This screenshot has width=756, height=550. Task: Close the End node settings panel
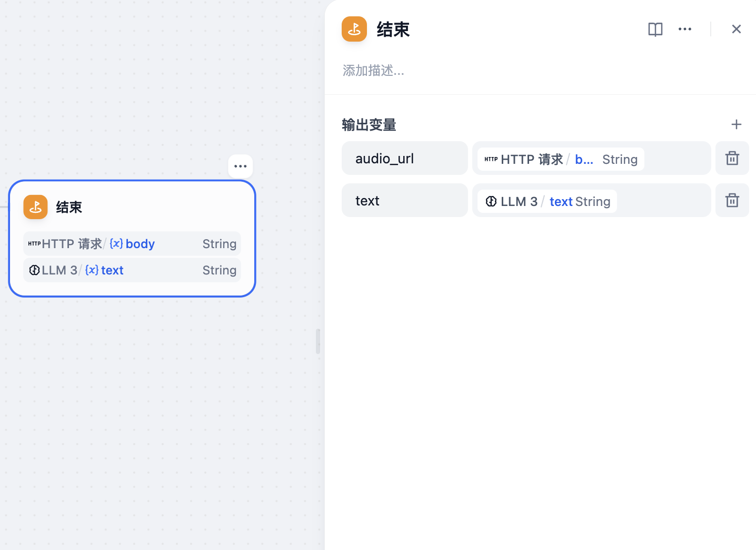[736, 29]
